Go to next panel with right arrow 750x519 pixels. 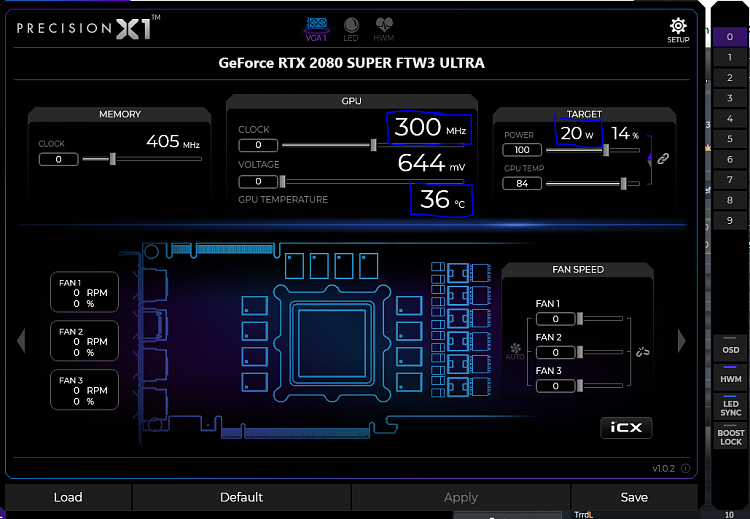682,341
